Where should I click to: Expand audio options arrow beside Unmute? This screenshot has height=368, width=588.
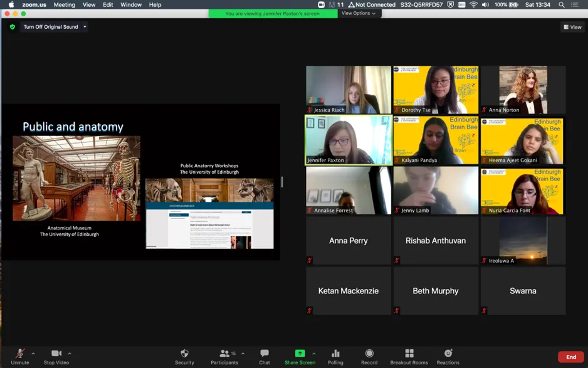click(33, 354)
